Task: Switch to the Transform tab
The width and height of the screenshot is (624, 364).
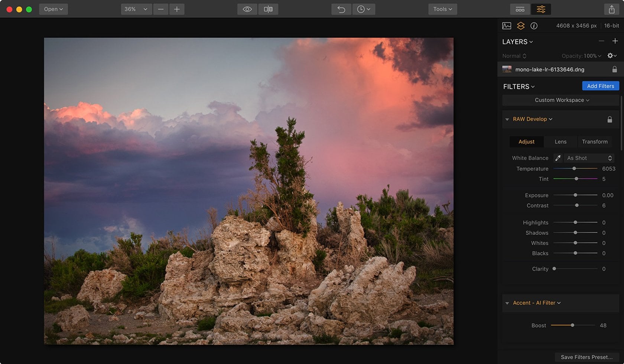Action: coord(595,142)
